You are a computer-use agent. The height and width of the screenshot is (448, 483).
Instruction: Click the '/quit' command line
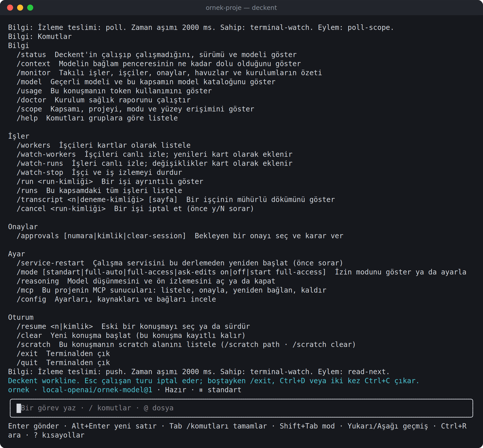point(63,363)
